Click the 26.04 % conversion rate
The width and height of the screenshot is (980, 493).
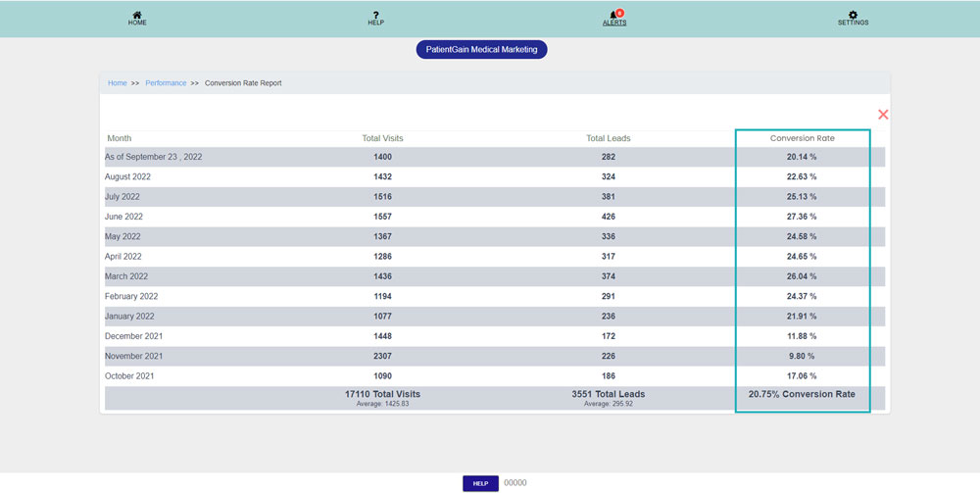pos(802,276)
